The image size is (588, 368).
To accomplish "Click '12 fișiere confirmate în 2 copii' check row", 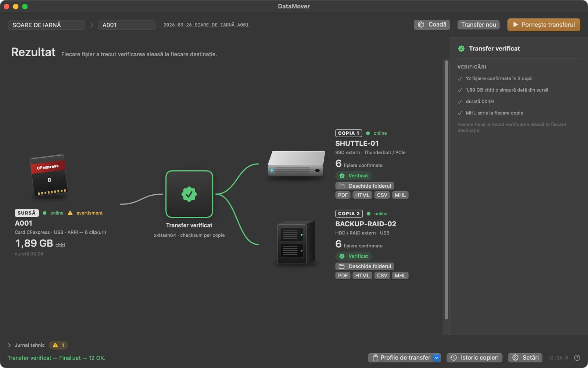I will tap(495, 78).
